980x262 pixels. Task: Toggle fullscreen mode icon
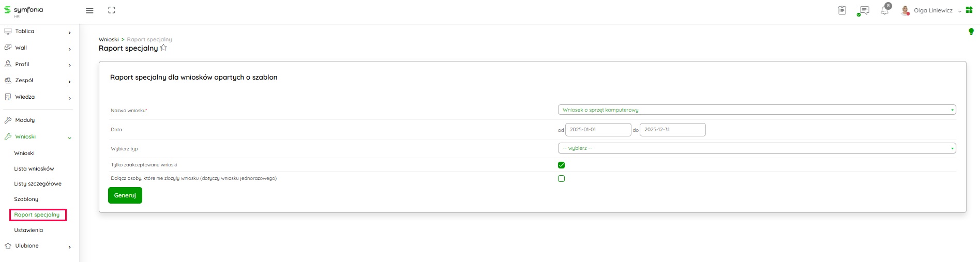tap(112, 10)
